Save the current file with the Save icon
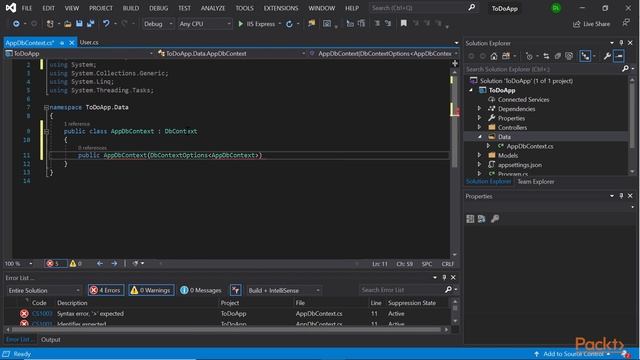The image size is (640, 360). tap(79, 24)
